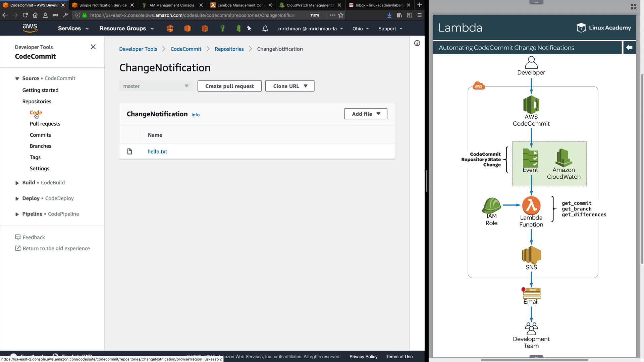
Task: Switch to the Lambda Management Console tab
Action: (x=240, y=5)
